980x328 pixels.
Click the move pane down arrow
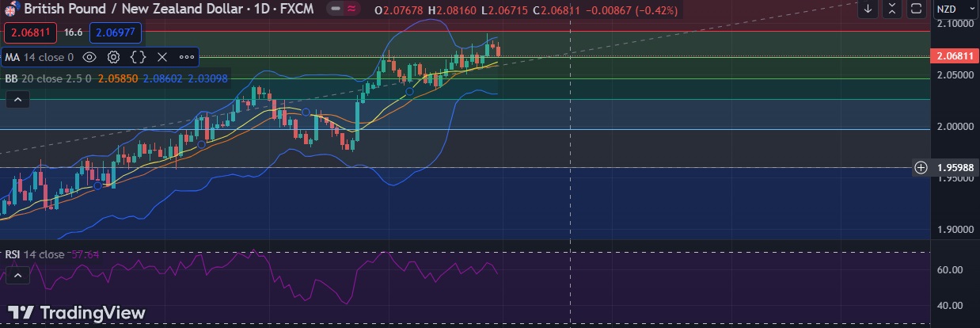click(x=868, y=9)
